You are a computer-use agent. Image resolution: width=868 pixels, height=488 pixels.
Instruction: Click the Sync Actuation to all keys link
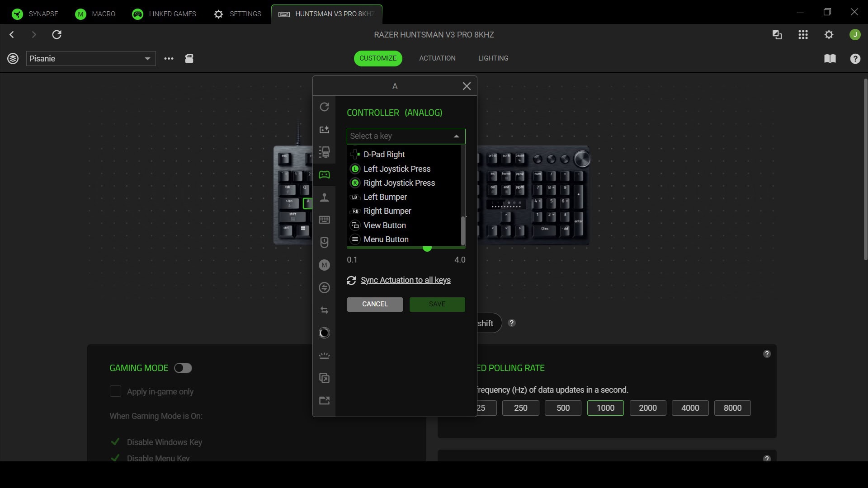click(405, 280)
